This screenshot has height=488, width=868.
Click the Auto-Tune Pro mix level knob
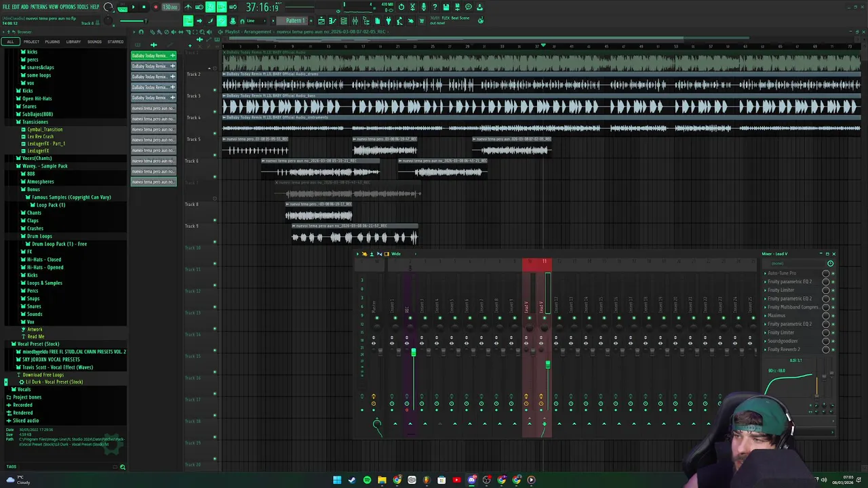[x=825, y=273]
